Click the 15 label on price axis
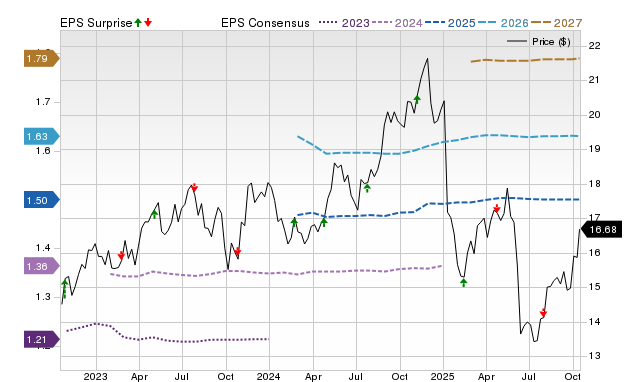This screenshot has width=640, height=382. [594, 287]
